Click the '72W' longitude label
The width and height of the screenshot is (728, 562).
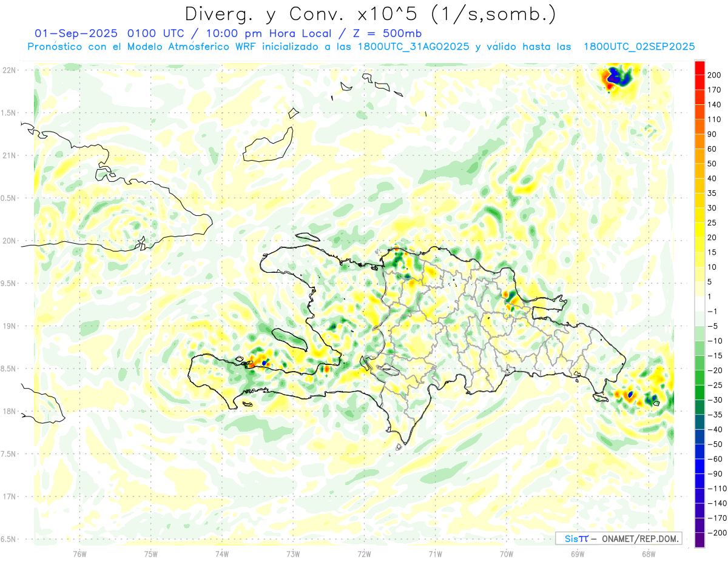pos(364,554)
